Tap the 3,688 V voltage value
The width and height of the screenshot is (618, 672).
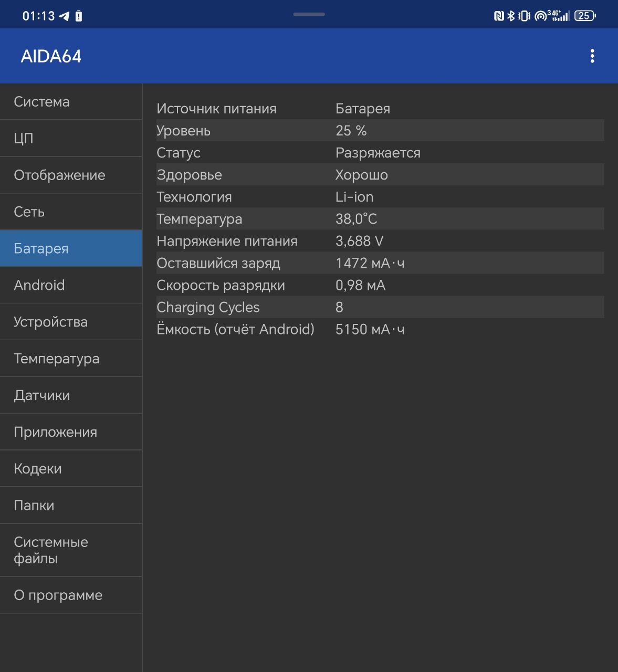pyautogui.click(x=360, y=241)
